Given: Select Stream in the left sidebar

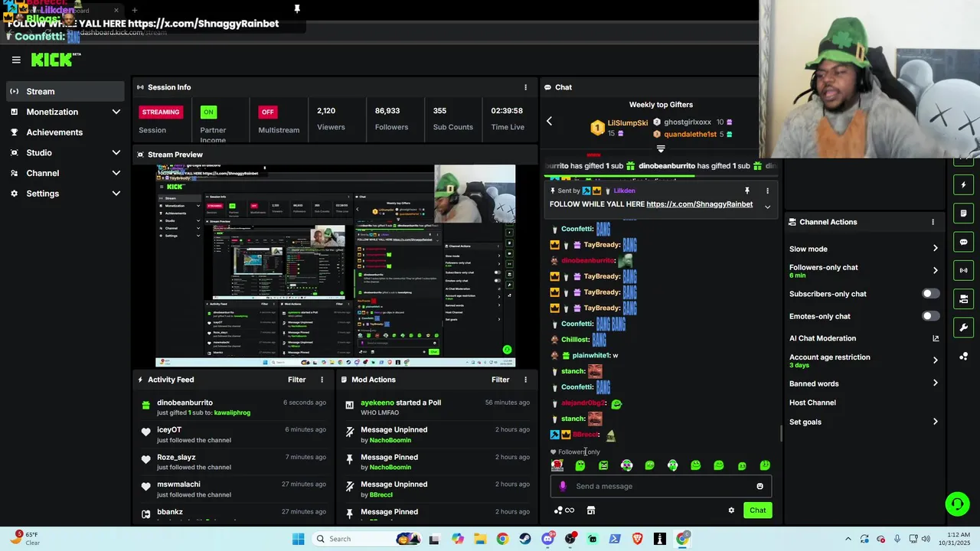Looking at the screenshot, I should tap(64, 91).
